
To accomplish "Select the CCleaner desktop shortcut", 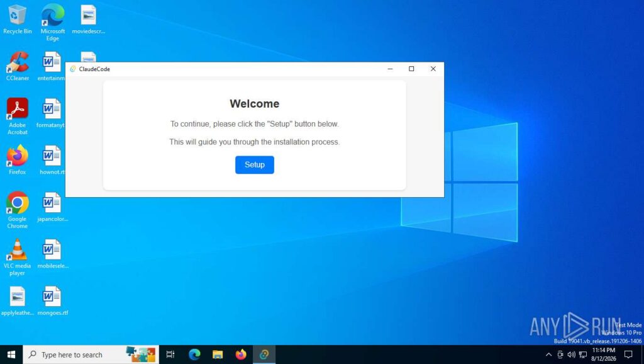I will pyautogui.click(x=17, y=66).
